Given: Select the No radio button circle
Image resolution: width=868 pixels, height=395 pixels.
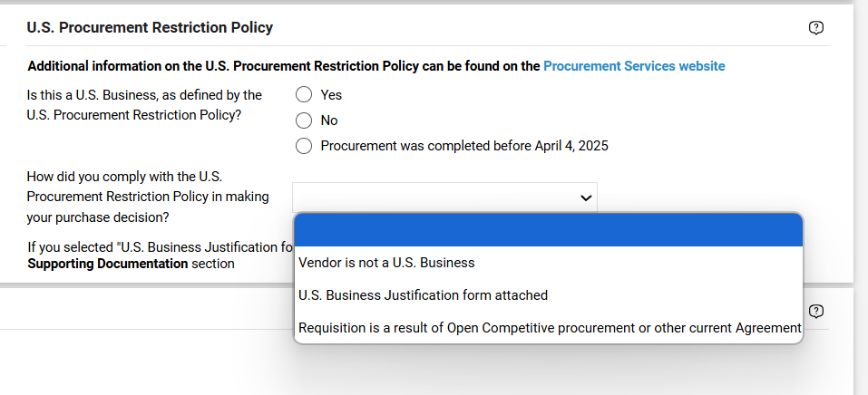Looking at the screenshot, I should (x=304, y=120).
